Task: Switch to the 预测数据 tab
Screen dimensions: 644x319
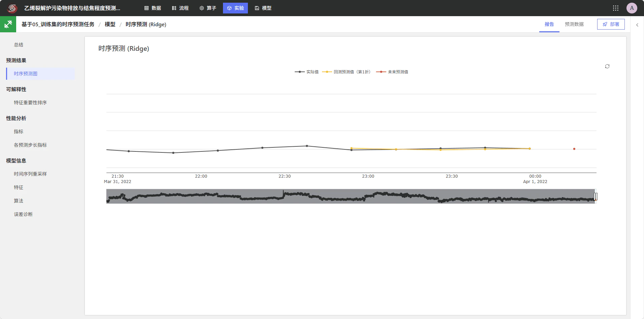Action: click(x=574, y=24)
